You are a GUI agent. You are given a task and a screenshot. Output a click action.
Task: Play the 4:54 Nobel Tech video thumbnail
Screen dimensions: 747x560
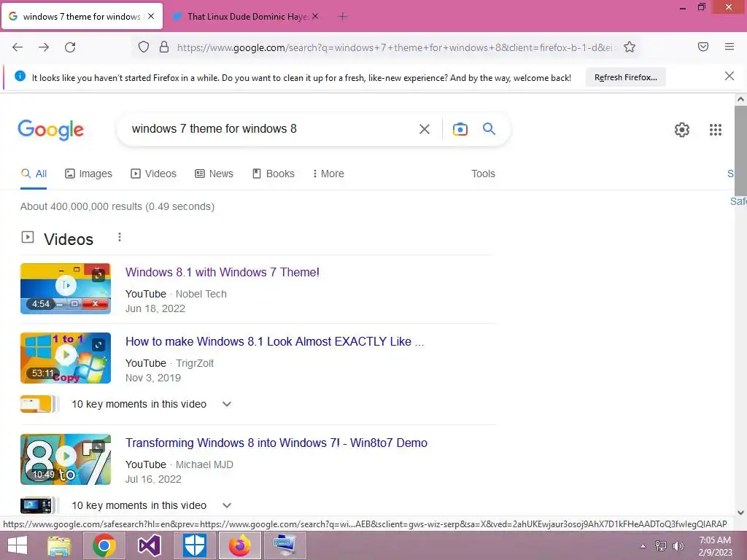pyautogui.click(x=66, y=289)
